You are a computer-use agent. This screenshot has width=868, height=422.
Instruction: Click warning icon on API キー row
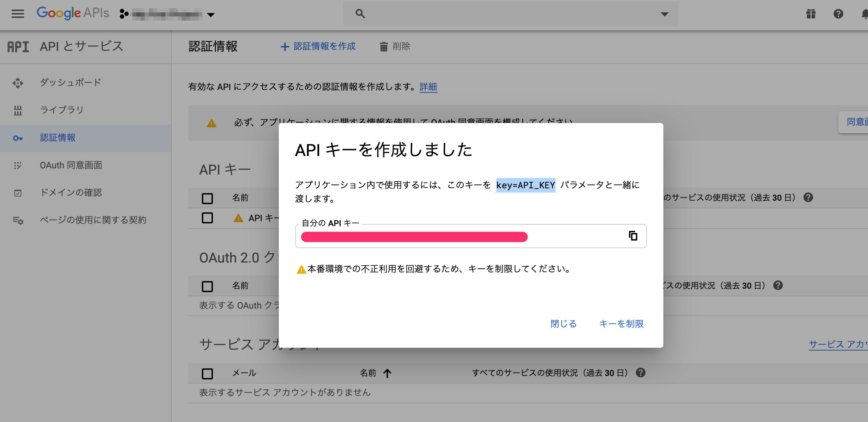point(238,218)
